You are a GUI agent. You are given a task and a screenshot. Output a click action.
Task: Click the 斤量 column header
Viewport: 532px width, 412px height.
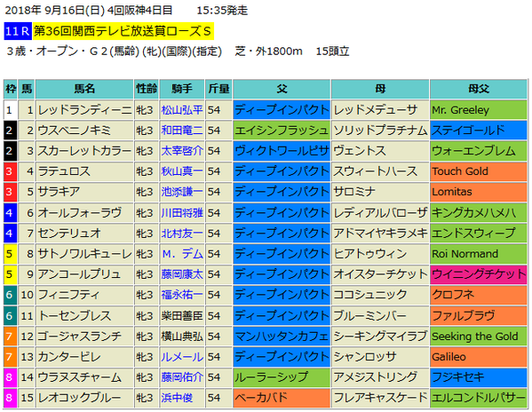tap(218, 89)
